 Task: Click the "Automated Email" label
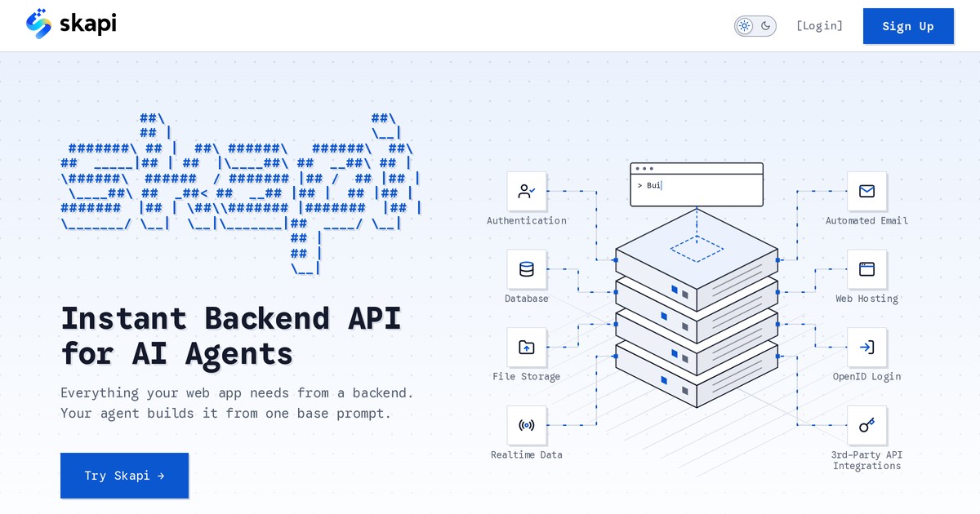(866, 220)
